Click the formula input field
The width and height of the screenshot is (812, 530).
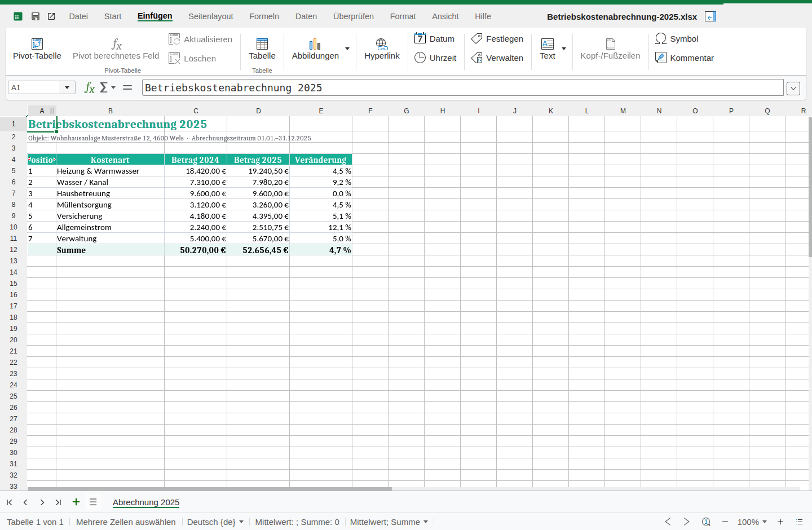pos(462,87)
